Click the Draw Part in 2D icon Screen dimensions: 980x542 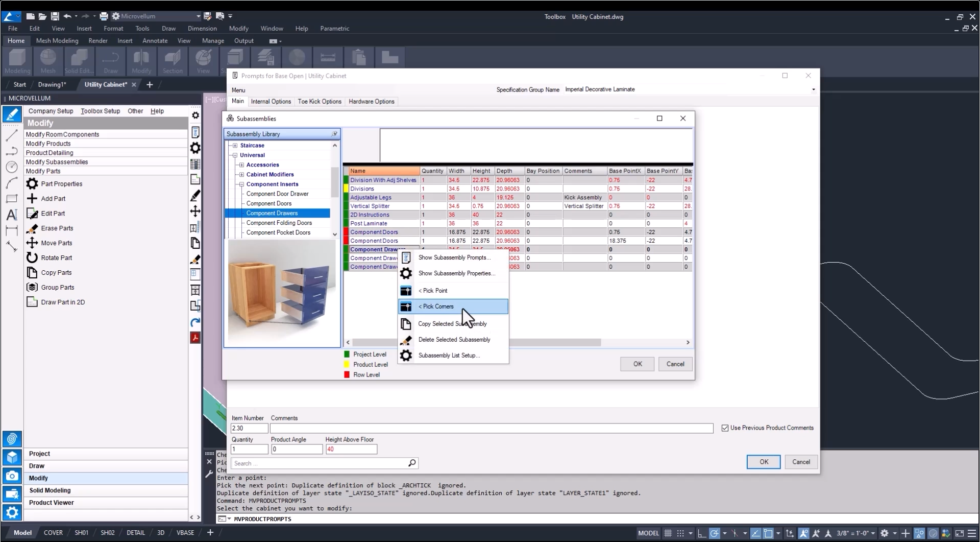[x=32, y=302]
